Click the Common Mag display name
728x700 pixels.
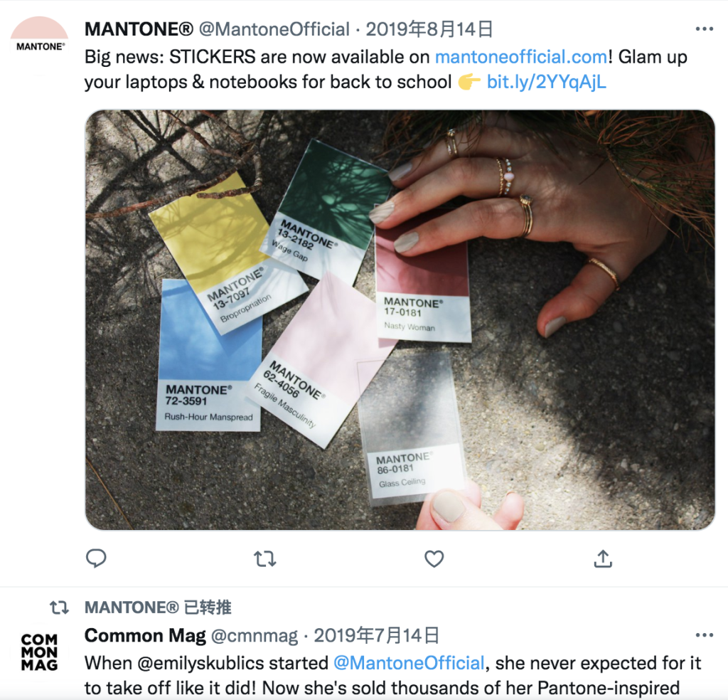145,635
